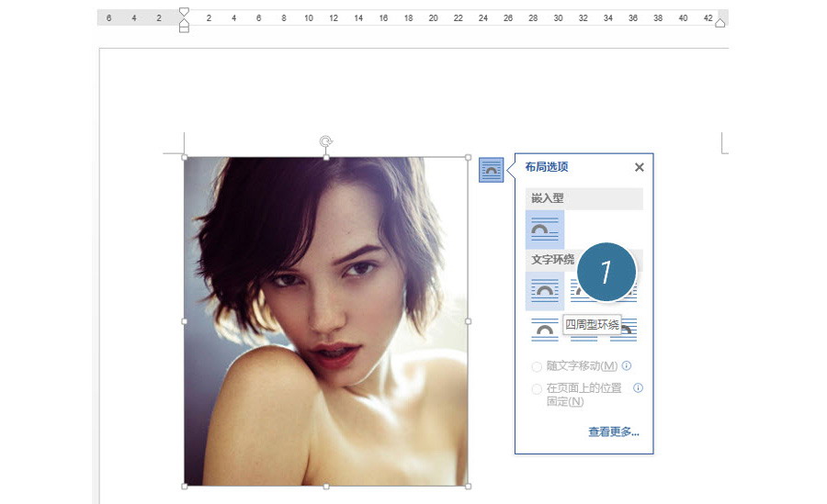Select the 嵌入型 inline-with-text layout icon
The height and width of the screenshot is (504, 827).
click(x=545, y=230)
